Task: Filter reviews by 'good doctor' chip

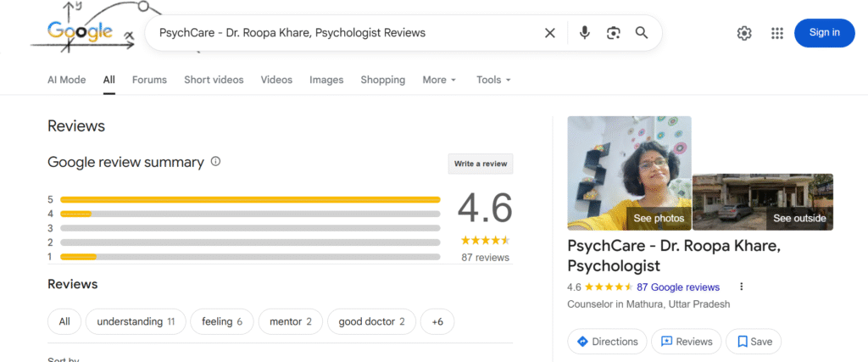Action: [371, 322]
